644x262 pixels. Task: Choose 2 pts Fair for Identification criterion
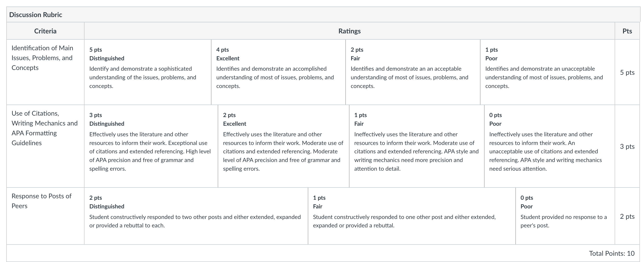[x=413, y=72]
